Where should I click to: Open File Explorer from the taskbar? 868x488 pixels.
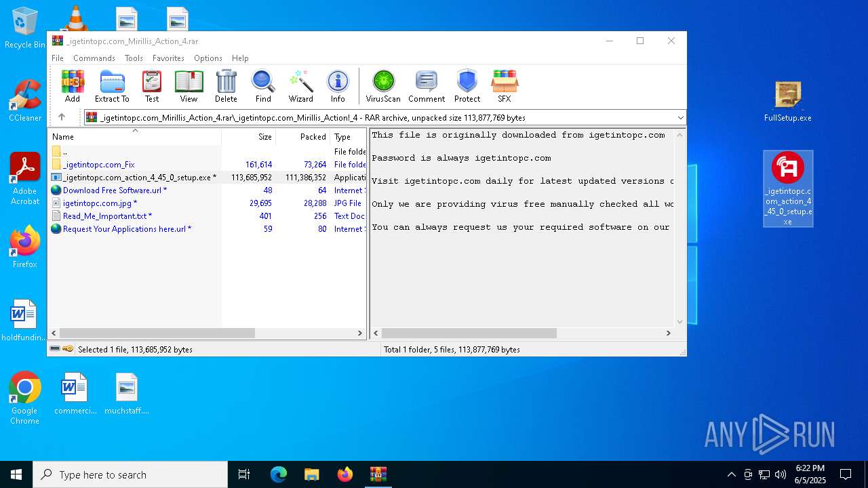click(x=312, y=474)
